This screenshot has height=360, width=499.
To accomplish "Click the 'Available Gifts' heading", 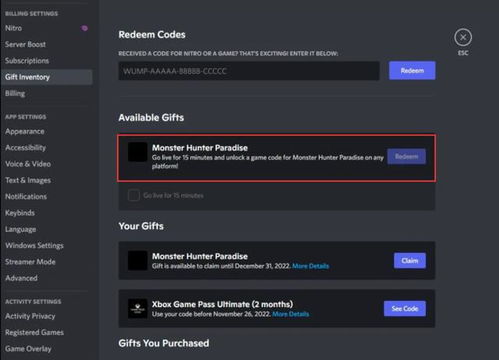I will pyautogui.click(x=151, y=118).
